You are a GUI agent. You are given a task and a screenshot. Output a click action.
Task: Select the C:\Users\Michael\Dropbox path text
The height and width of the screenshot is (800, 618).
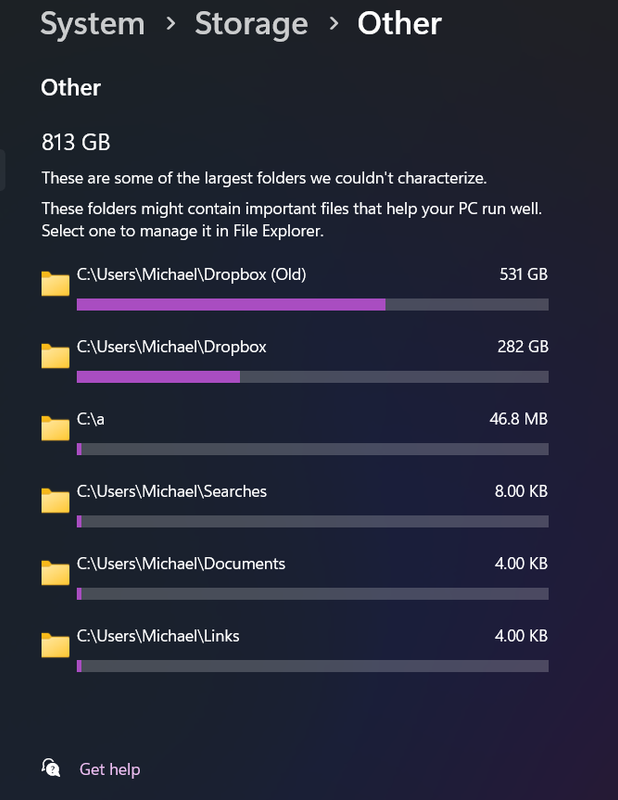click(x=171, y=347)
